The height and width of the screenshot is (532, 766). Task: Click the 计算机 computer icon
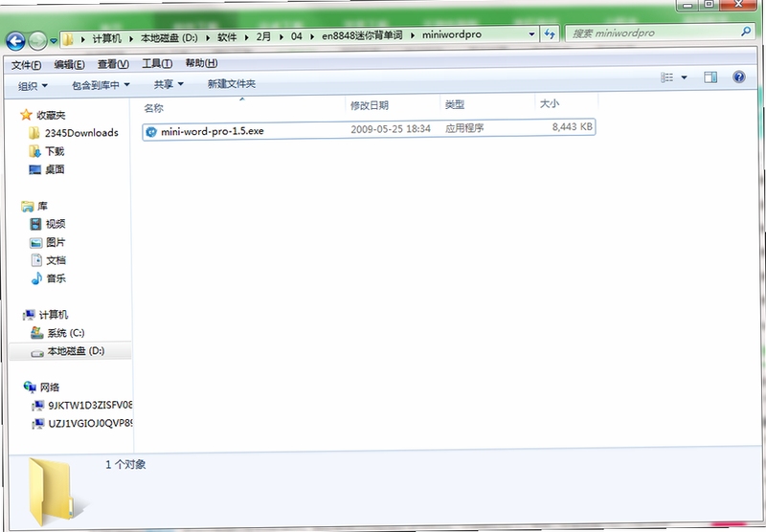pos(30,316)
